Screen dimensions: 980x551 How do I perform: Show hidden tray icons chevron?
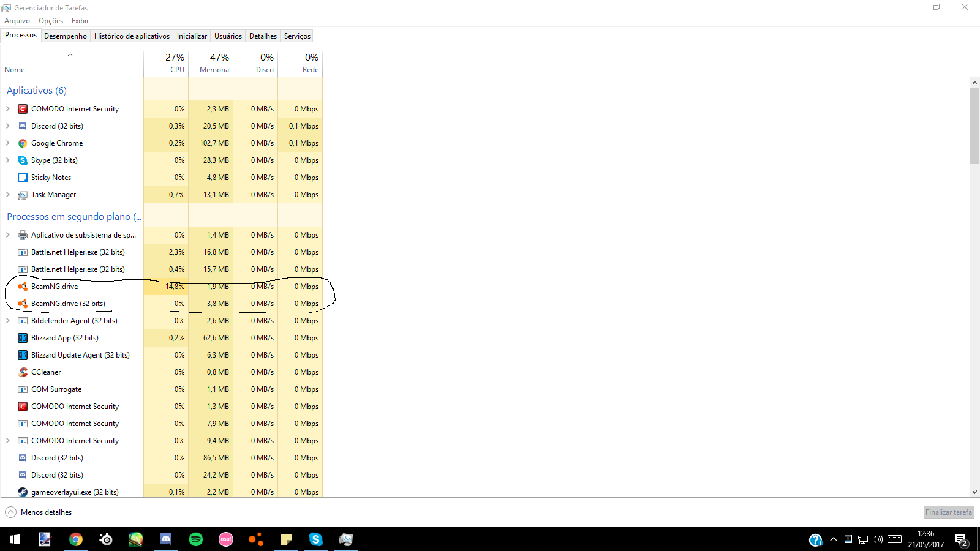coord(834,539)
